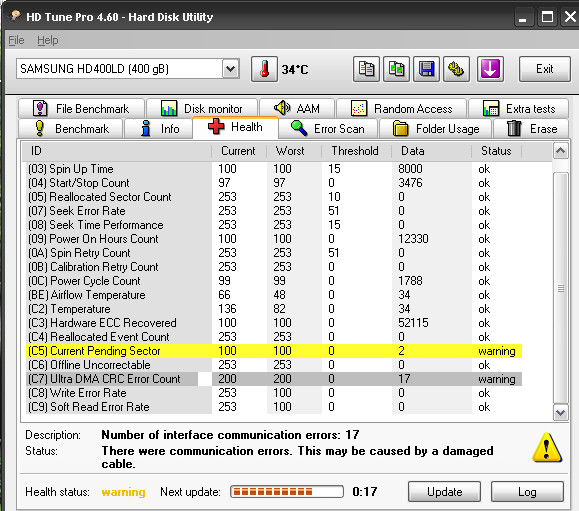Click the Worst column header
Screen dimensions: 579x511
(x=294, y=151)
